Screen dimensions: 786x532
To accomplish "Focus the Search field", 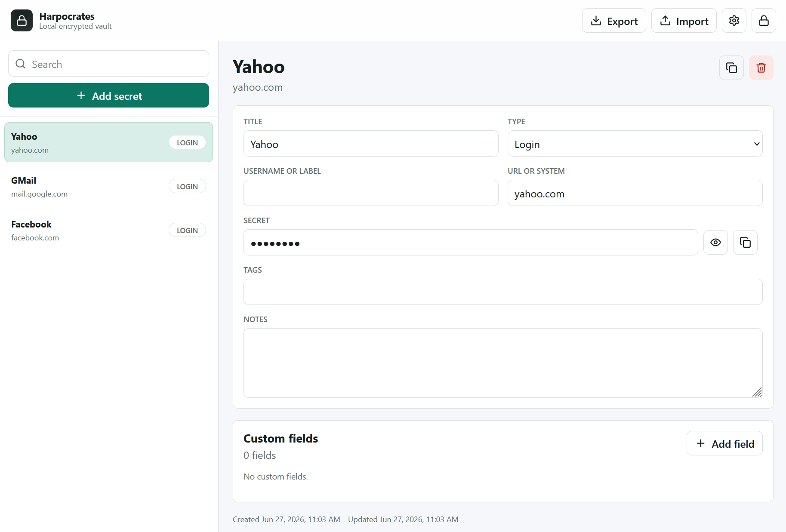I will coord(108,64).
